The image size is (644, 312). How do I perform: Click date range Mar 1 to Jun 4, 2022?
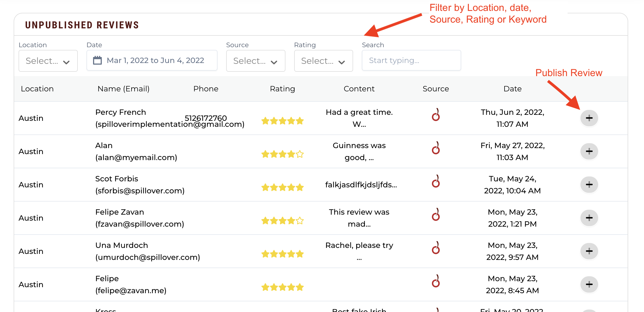pos(155,60)
